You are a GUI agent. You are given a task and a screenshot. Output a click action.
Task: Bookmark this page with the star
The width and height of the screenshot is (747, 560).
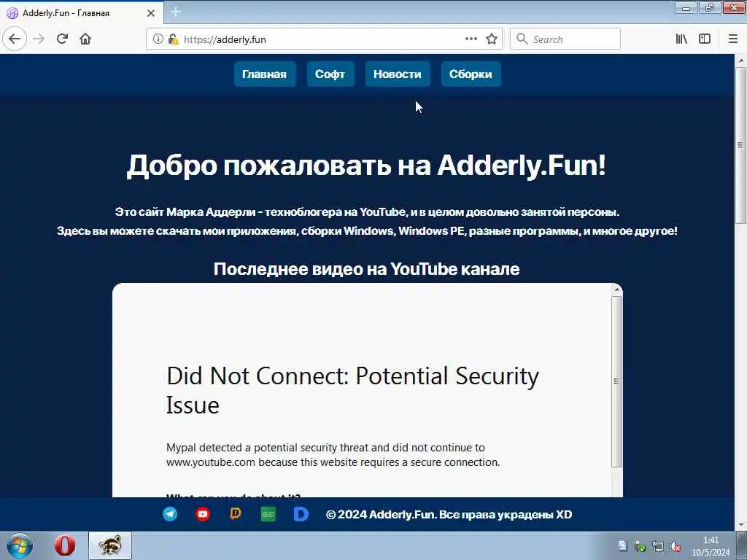[x=492, y=39]
